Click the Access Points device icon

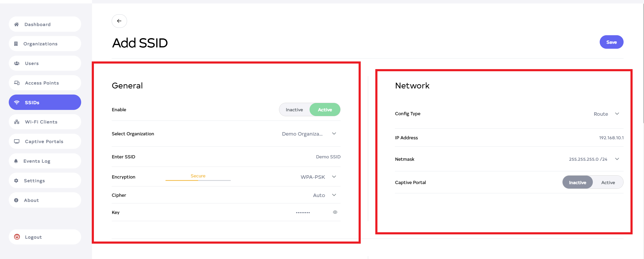pyautogui.click(x=17, y=83)
